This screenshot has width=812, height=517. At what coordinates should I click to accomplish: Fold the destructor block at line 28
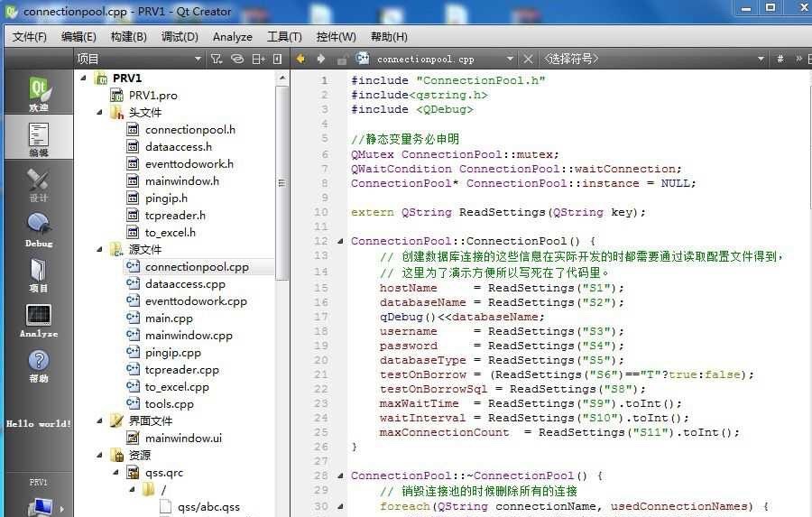pos(340,475)
